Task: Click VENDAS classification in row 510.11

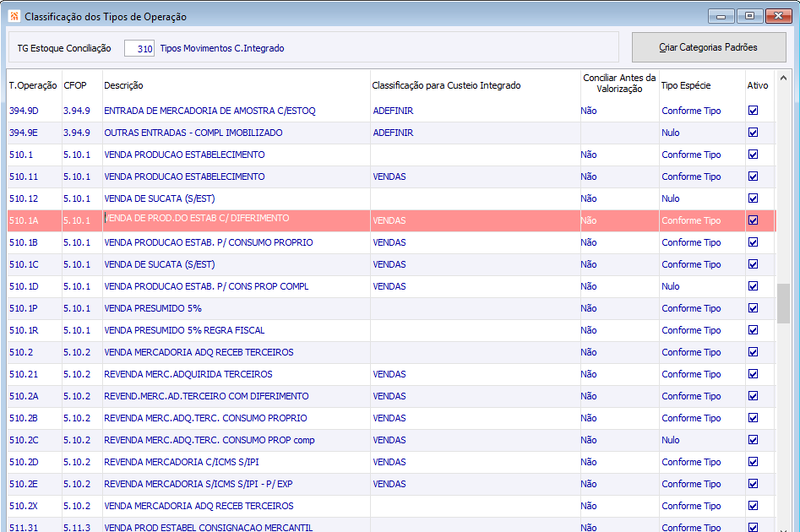Action: click(389, 176)
